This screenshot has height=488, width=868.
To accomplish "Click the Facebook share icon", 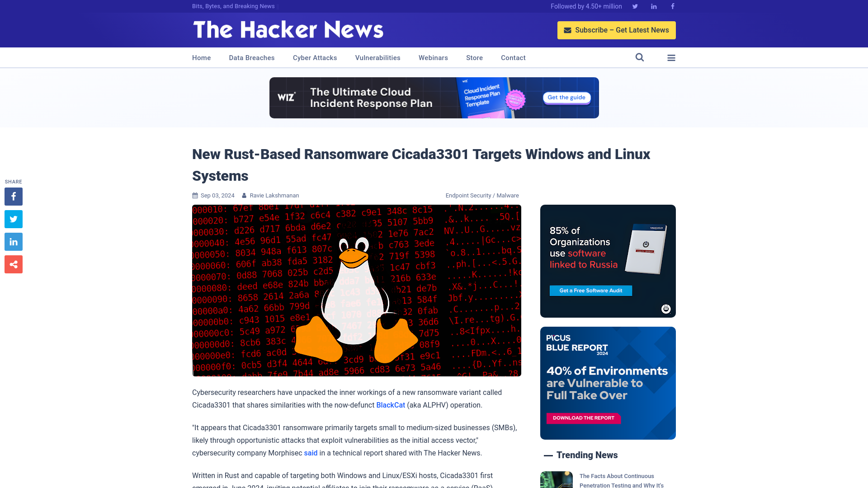I will tap(13, 197).
